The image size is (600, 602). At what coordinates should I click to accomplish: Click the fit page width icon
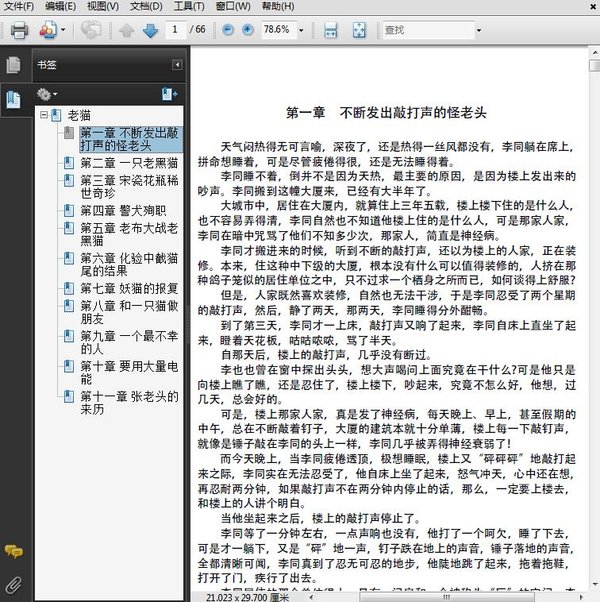coord(331,30)
